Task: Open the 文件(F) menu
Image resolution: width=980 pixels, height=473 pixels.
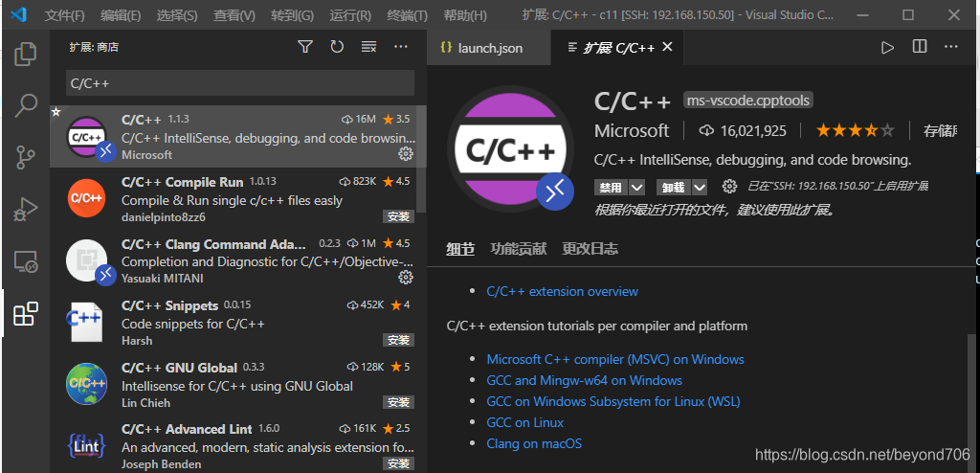Action: pos(64,15)
